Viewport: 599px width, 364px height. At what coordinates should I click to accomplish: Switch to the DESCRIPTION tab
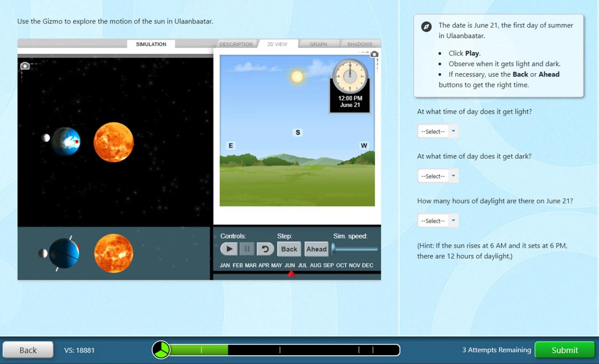236,44
